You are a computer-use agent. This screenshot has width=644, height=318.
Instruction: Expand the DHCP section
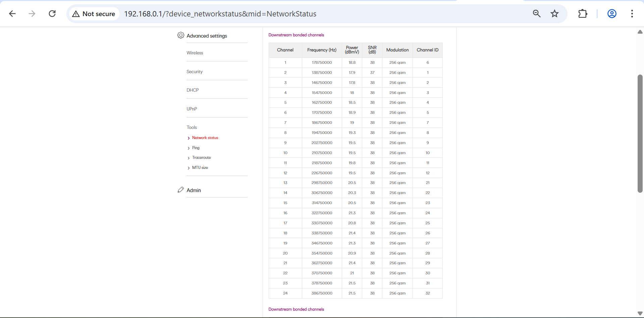(x=193, y=90)
